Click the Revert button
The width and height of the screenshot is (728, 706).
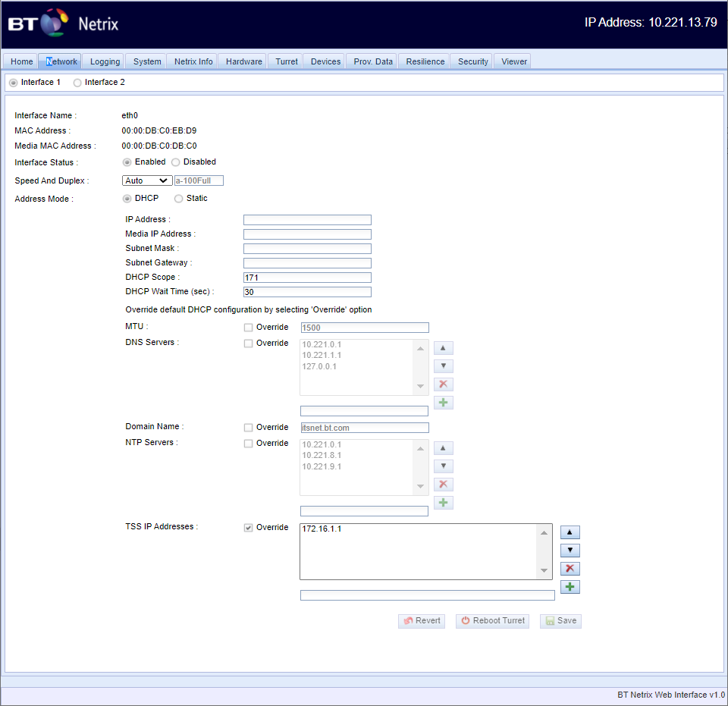[422, 621]
